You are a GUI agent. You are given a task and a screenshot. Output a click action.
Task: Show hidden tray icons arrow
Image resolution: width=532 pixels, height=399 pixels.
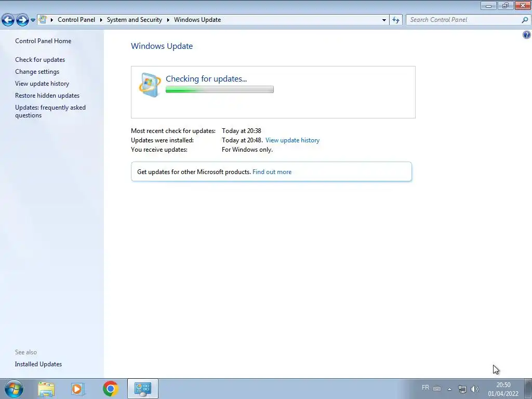click(449, 389)
